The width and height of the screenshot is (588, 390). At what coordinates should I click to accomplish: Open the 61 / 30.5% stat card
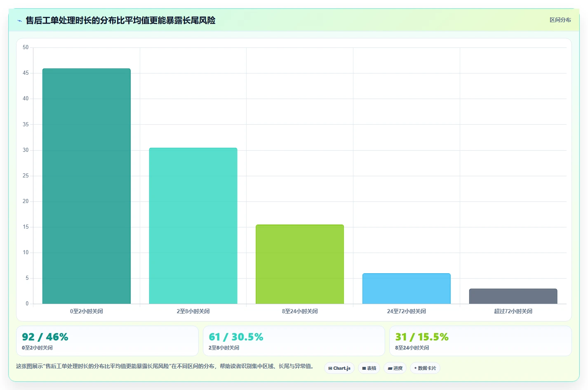click(x=294, y=341)
